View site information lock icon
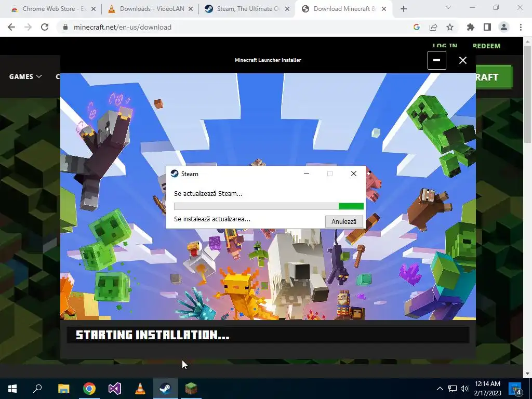The width and height of the screenshot is (532, 399). [x=65, y=27]
